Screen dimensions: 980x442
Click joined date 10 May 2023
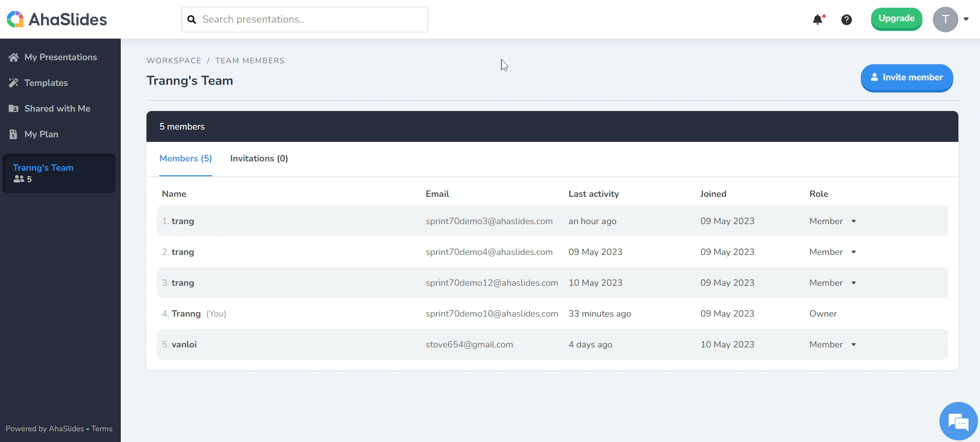pyautogui.click(x=727, y=344)
